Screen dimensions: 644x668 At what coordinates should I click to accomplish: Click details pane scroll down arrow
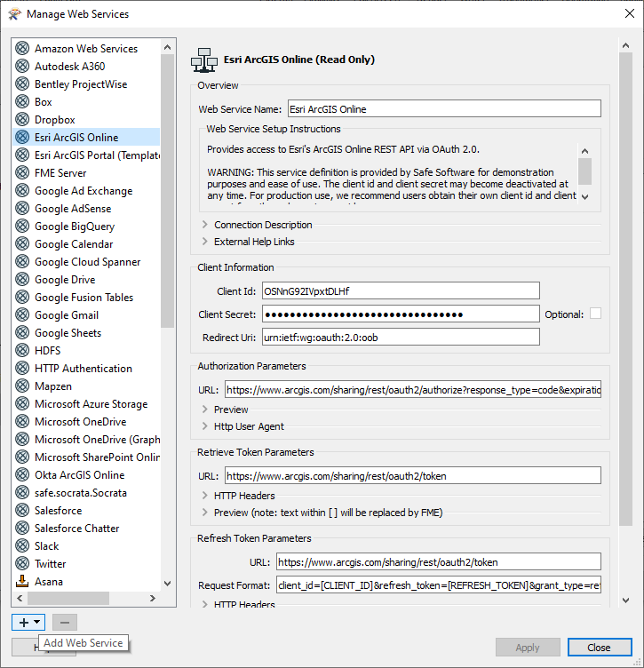(x=625, y=600)
